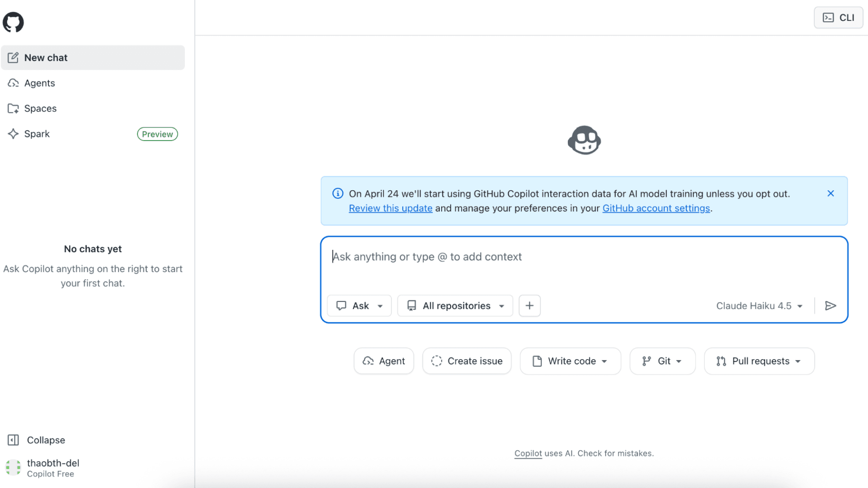Start a New chat
This screenshot has width=868, height=488.
(93, 57)
